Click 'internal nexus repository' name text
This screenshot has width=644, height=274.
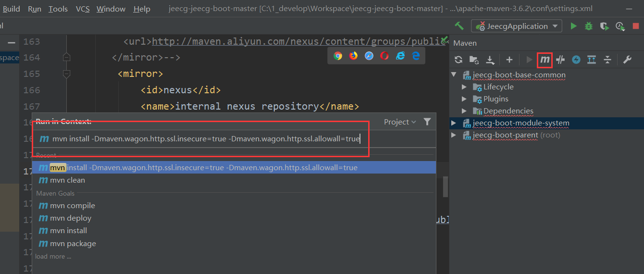click(247, 106)
